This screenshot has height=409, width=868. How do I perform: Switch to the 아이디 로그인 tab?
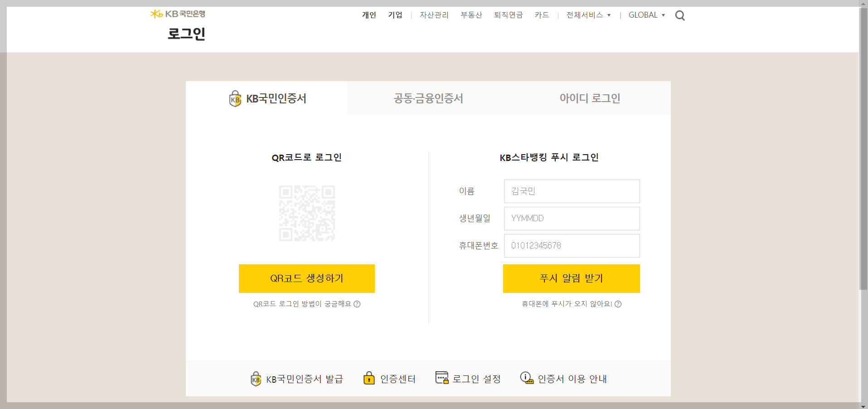(590, 98)
